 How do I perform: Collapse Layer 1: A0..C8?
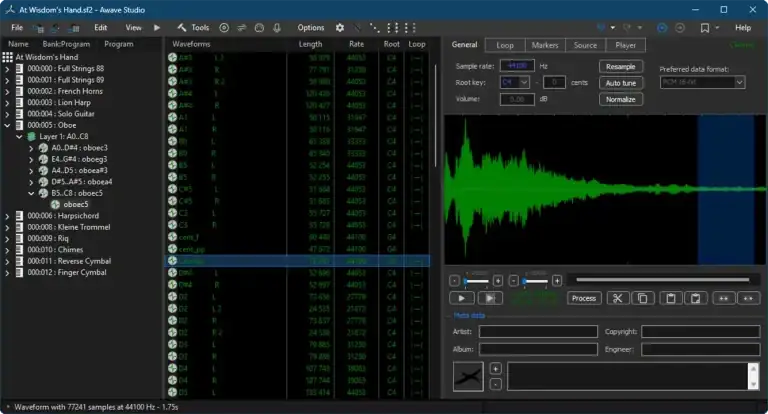(x=19, y=137)
